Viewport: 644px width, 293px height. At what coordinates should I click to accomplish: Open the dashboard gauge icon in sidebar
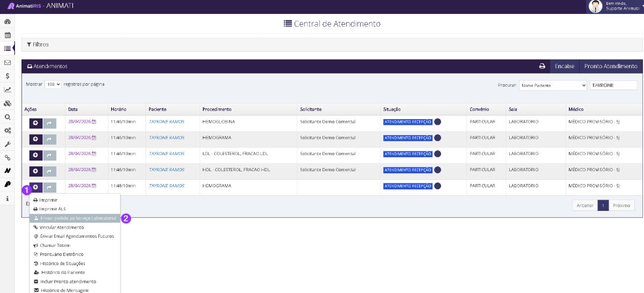(x=8, y=22)
